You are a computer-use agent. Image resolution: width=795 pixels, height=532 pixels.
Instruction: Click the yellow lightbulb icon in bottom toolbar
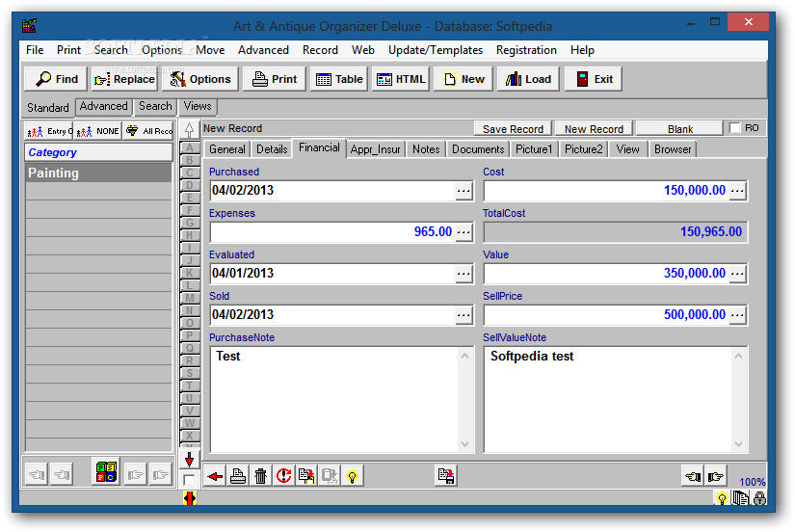click(x=352, y=476)
